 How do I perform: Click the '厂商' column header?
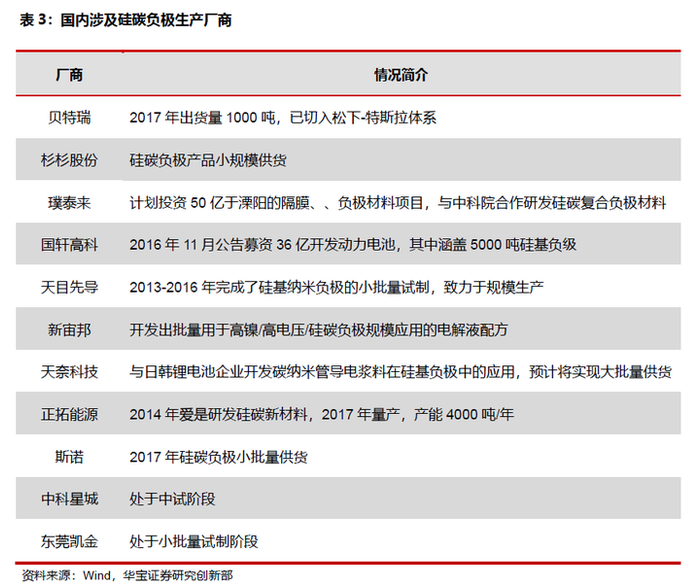(x=69, y=75)
